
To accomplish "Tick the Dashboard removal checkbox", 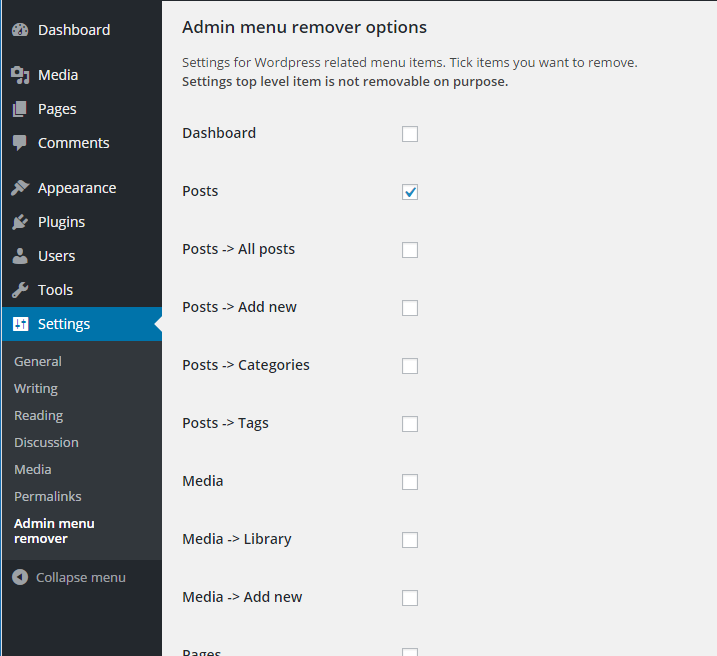I will 410,134.
